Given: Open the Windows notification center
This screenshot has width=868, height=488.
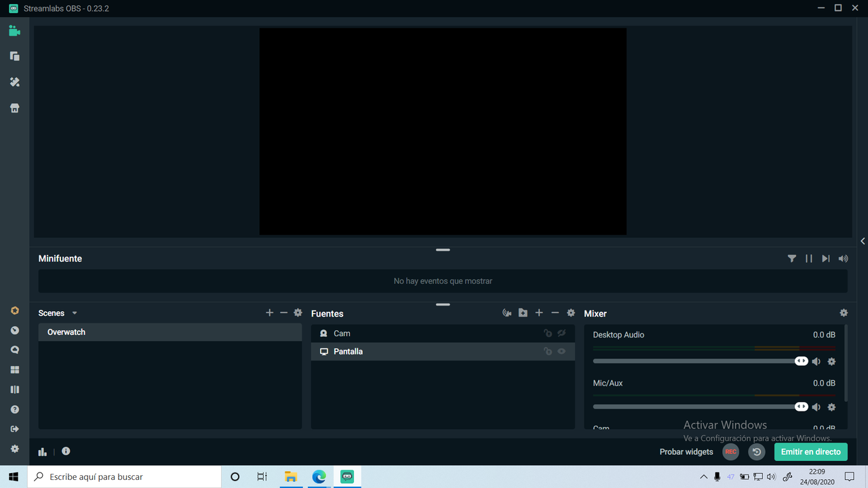Looking at the screenshot, I should tap(849, 476).
